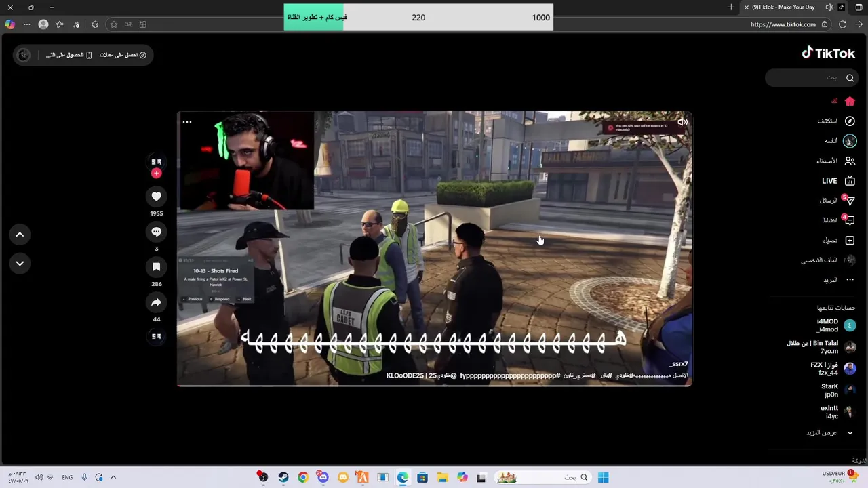Show hidden tray icons chevron

click(113, 477)
